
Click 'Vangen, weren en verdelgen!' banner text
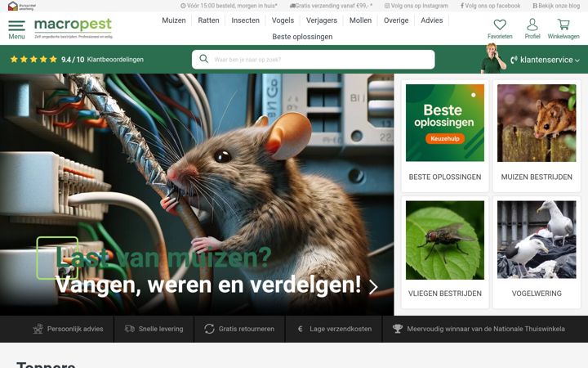(208, 285)
